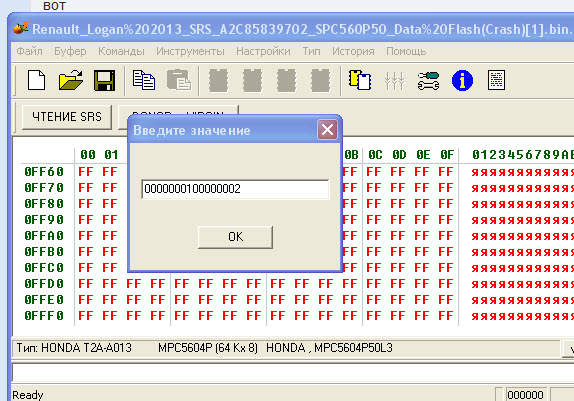Click the 000000 status bar value
The width and height of the screenshot is (574, 401).
point(525,395)
